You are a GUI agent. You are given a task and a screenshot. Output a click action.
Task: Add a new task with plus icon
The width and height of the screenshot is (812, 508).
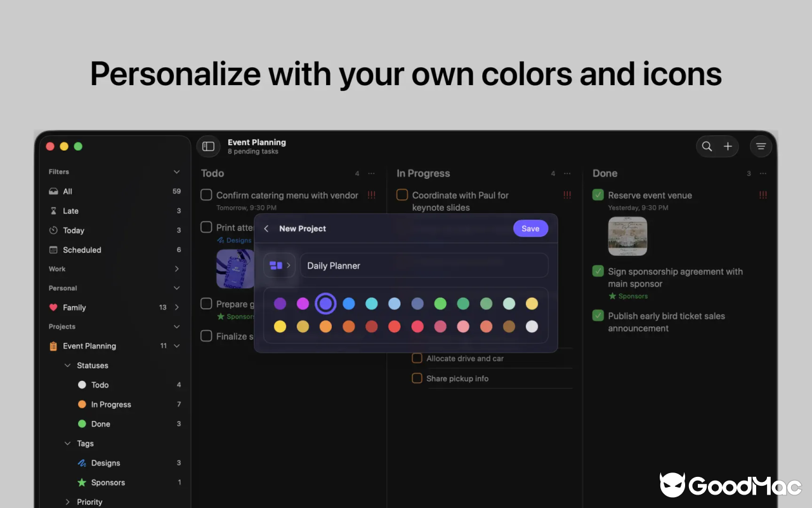pos(728,147)
